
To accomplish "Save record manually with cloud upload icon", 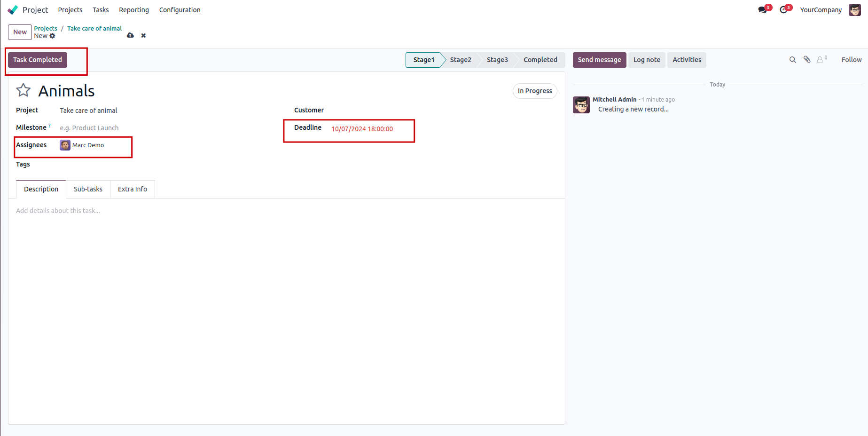I will pos(130,35).
